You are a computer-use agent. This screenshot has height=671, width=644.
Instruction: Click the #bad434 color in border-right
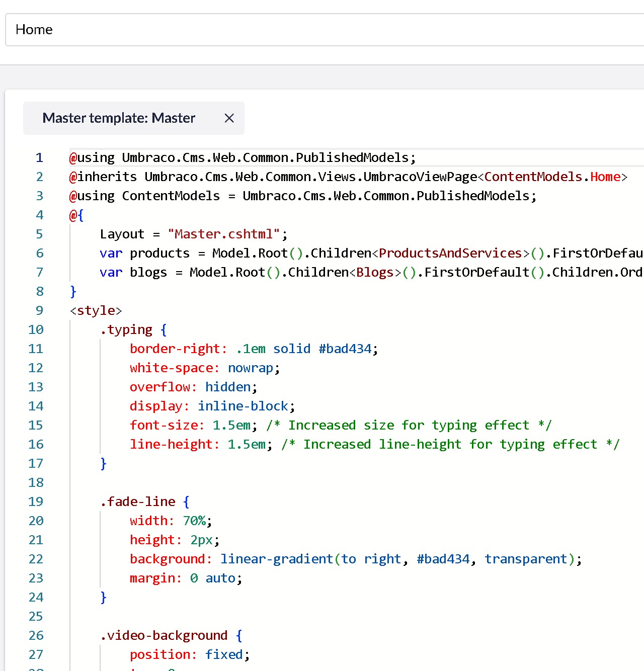pyautogui.click(x=345, y=349)
